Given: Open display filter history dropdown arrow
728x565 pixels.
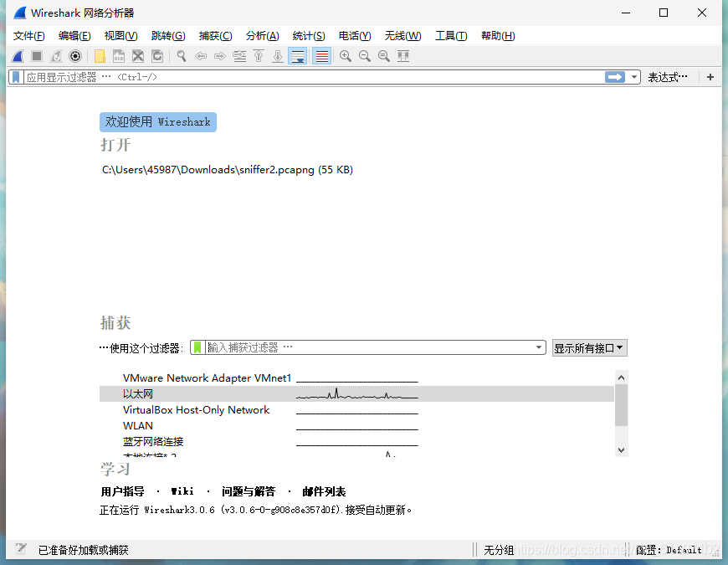Looking at the screenshot, I should pyautogui.click(x=633, y=77).
